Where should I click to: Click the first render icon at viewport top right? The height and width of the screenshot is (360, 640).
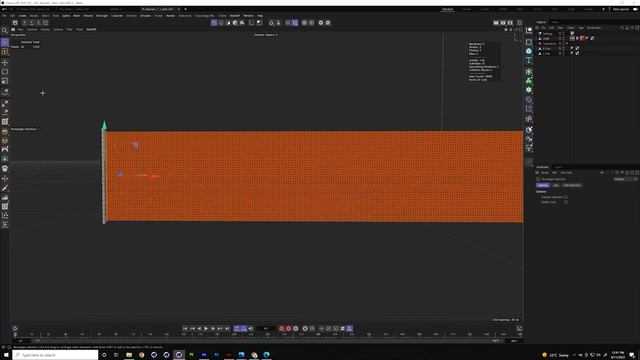coord(496,23)
